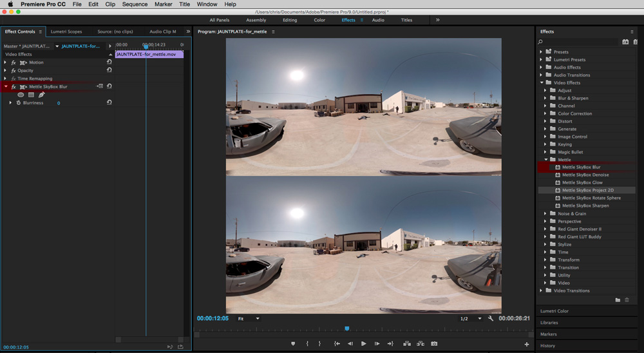
Task: Expand the Motion effect properties
Action: tap(5, 62)
